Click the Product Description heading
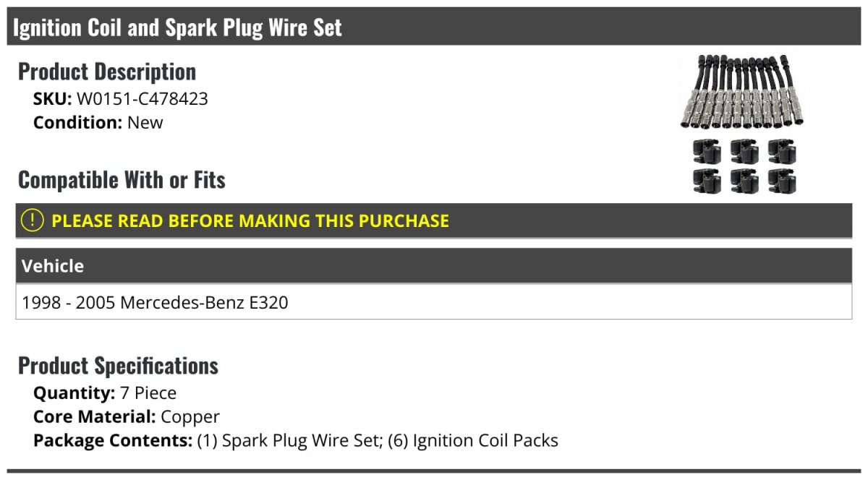868x480 pixels. 107,72
